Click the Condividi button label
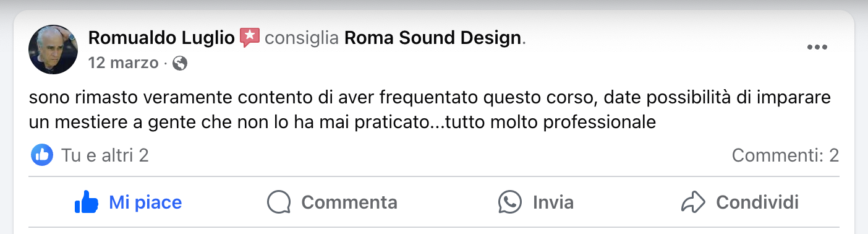Screen dimensions: 868x234 pos(757,202)
